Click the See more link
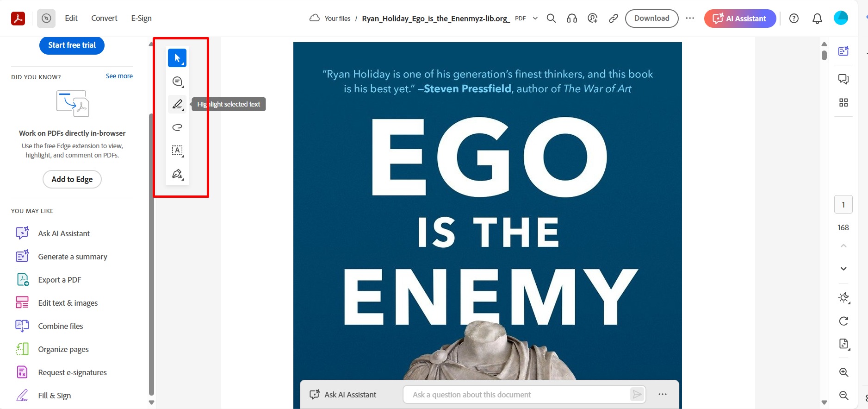 pos(119,76)
